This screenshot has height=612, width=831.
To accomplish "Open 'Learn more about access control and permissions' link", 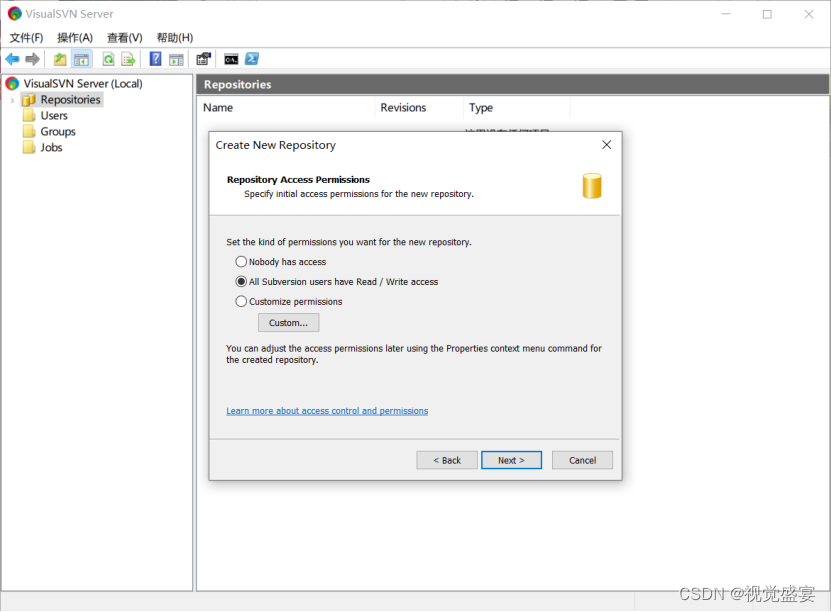I will tap(327, 411).
